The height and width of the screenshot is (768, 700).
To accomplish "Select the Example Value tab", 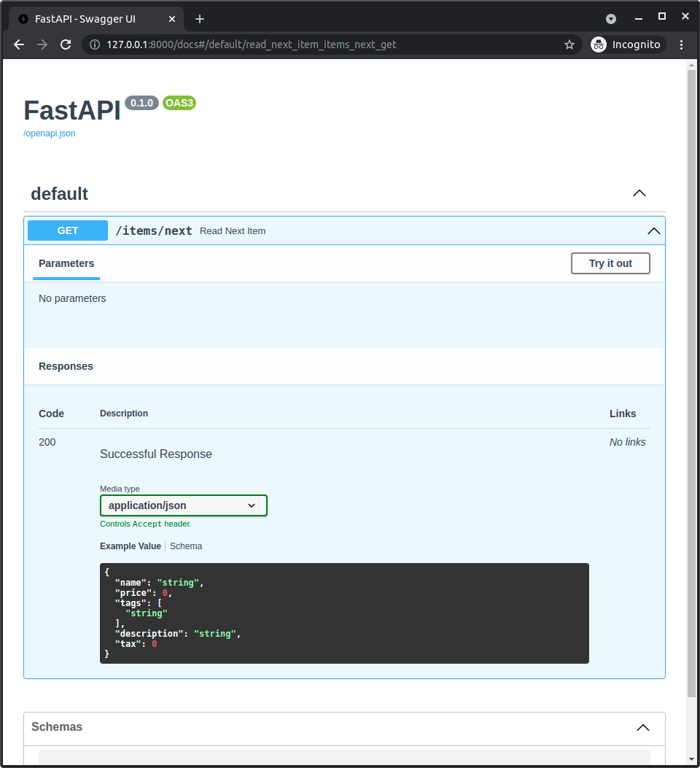I will coord(131,546).
